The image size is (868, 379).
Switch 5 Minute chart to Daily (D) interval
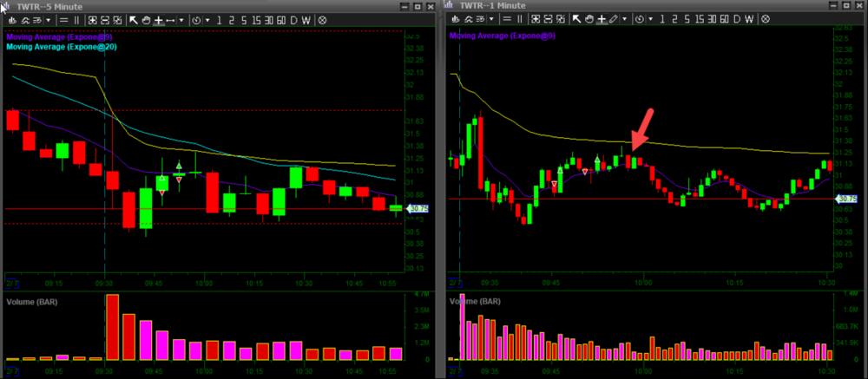pyautogui.click(x=293, y=19)
